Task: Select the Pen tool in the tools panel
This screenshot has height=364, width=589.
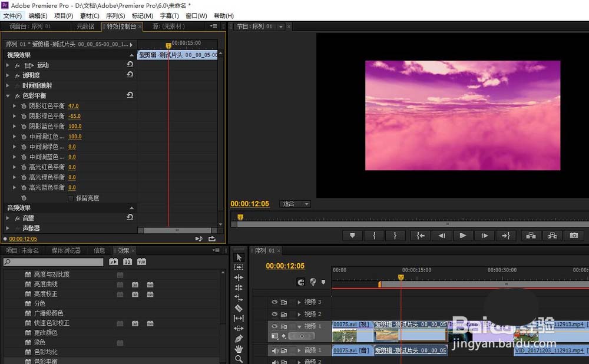Action: click(239, 339)
